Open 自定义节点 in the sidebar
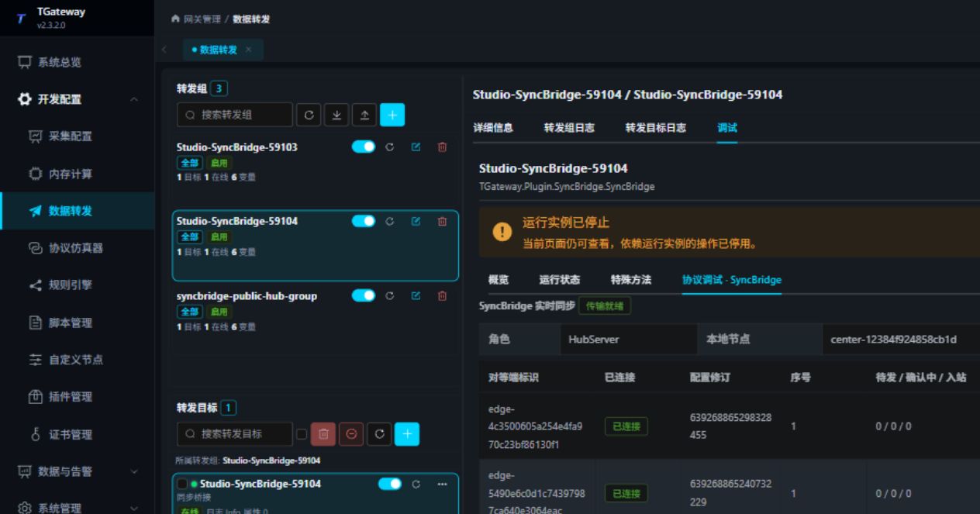 pos(78,360)
